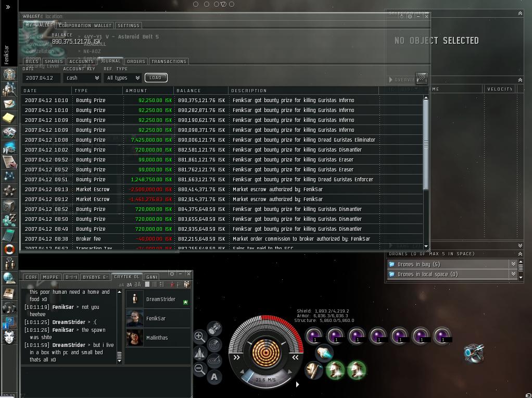The height and width of the screenshot is (398, 532).
Task: Deactivate the first glowing green module
Action: [335, 370]
